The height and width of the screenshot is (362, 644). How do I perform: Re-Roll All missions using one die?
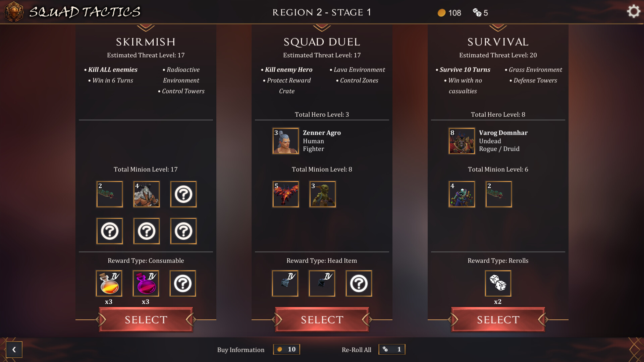click(x=392, y=349)
